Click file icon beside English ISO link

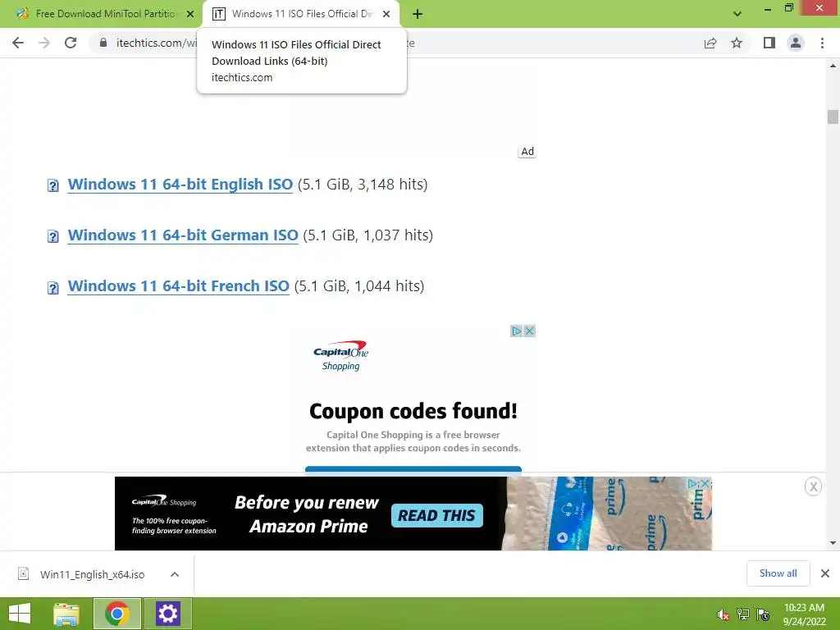[53, 186]
